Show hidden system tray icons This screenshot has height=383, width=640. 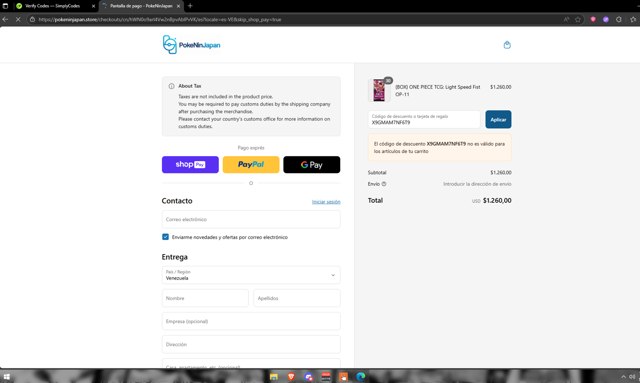coord(623,376)
